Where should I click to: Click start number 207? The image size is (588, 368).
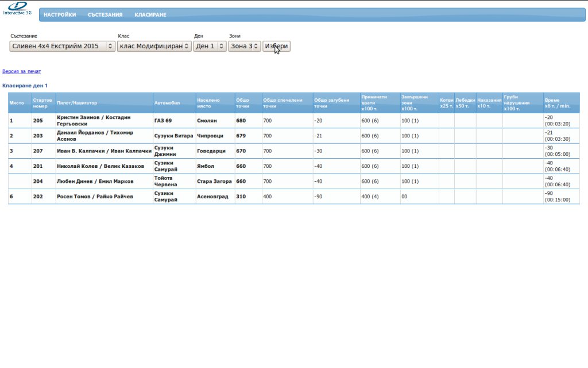pos(38,151)
